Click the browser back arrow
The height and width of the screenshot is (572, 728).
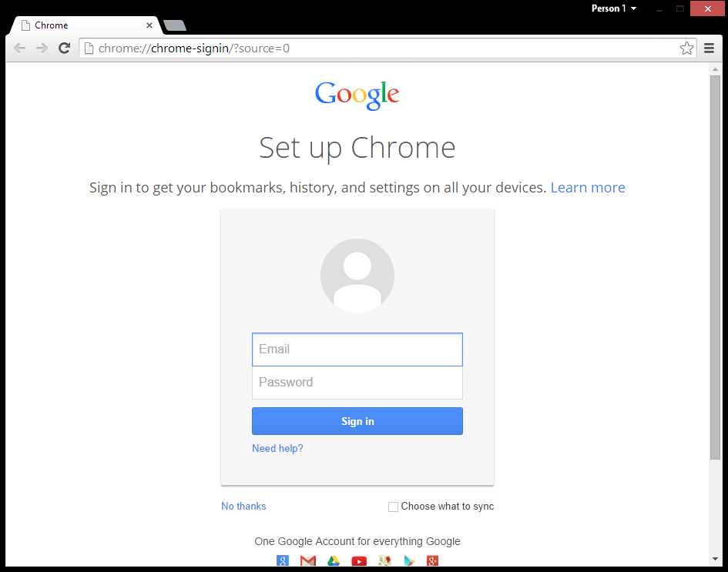pos(19,49)
